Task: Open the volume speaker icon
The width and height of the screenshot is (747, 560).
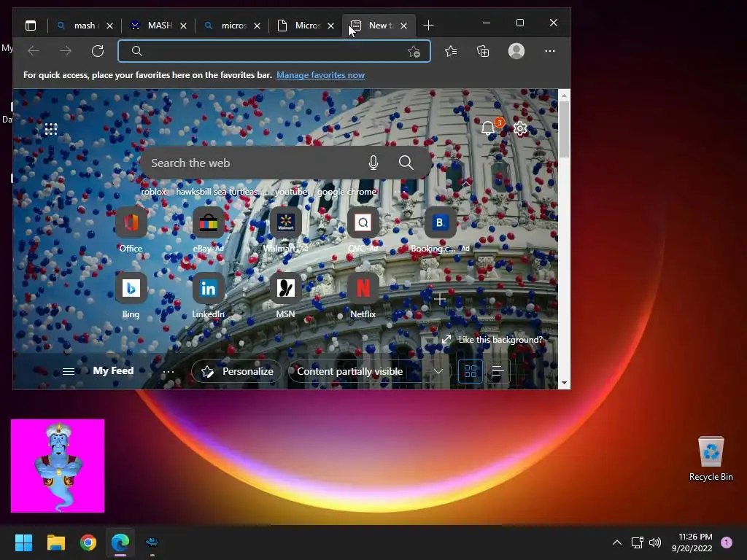Action: 655,542
